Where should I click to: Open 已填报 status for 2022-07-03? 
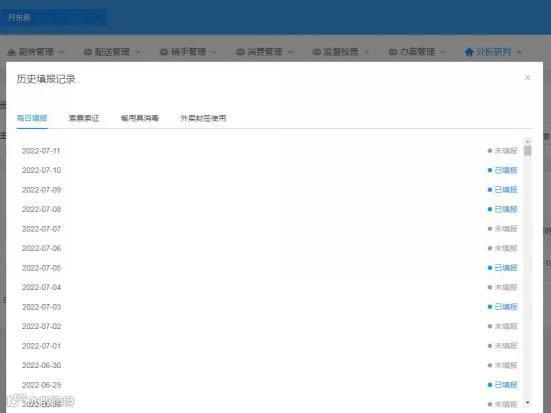[503, 307]
